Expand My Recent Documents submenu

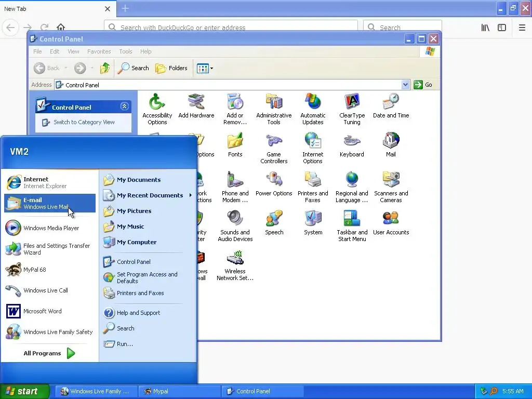coord(148,195)
